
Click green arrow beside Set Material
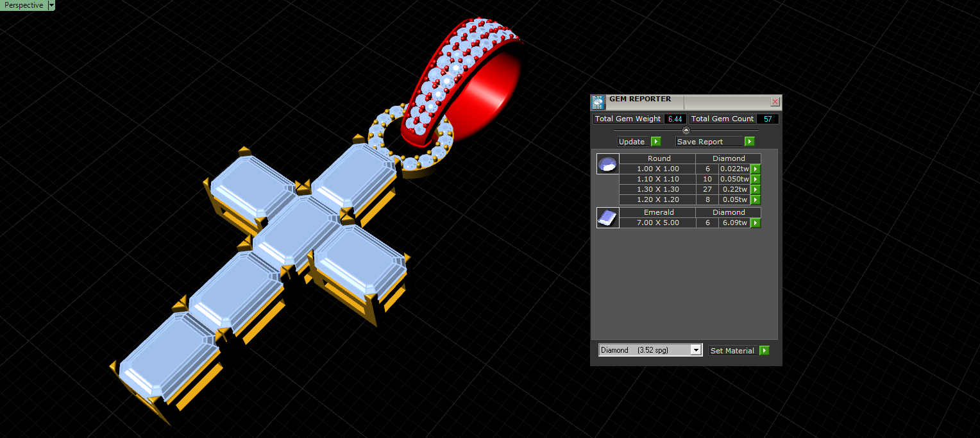[x=764, y=351]
